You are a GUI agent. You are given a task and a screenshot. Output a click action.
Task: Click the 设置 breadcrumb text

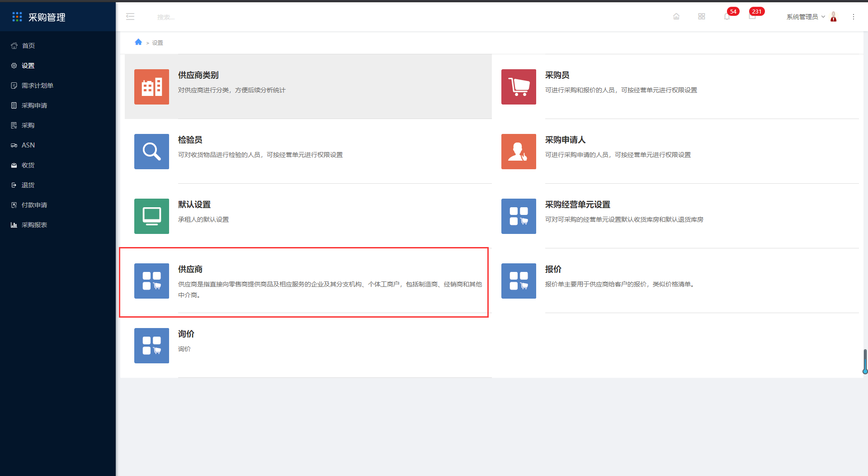tap(157, 43)
